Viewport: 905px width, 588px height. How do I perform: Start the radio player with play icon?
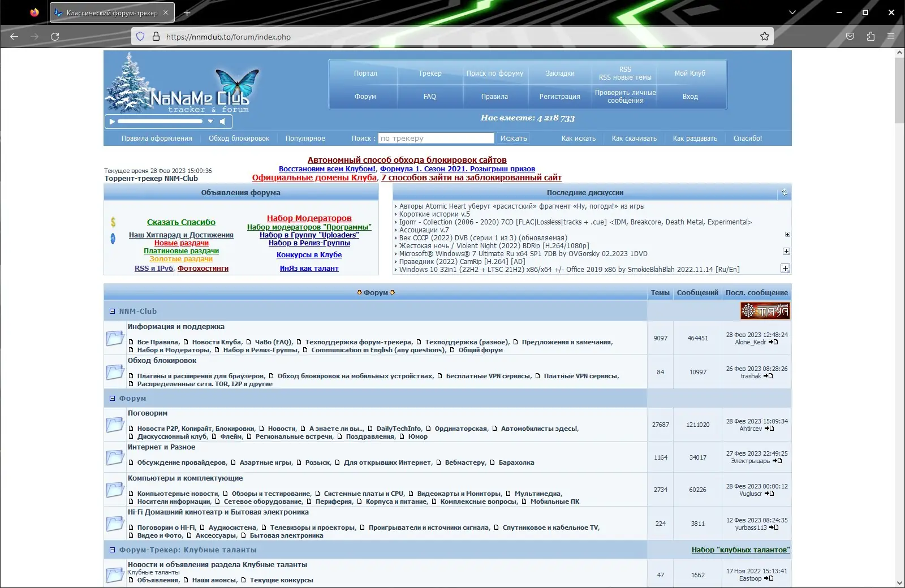112,122
